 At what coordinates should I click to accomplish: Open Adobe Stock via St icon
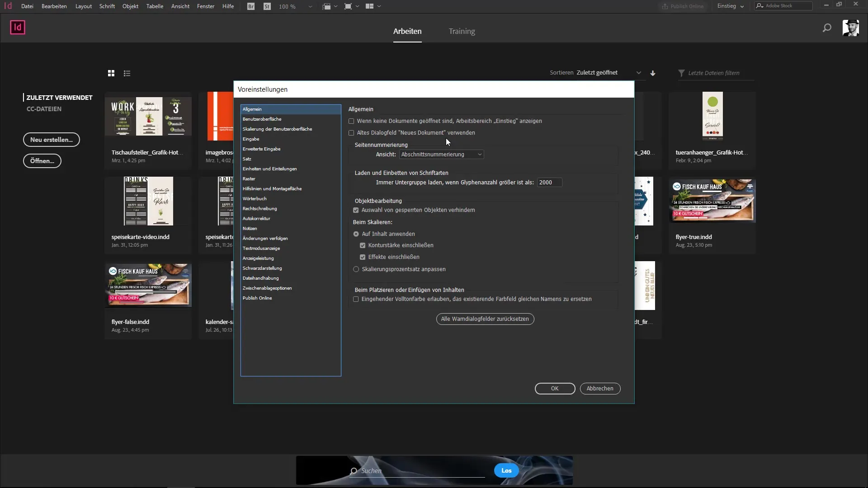tap(267, 6)
